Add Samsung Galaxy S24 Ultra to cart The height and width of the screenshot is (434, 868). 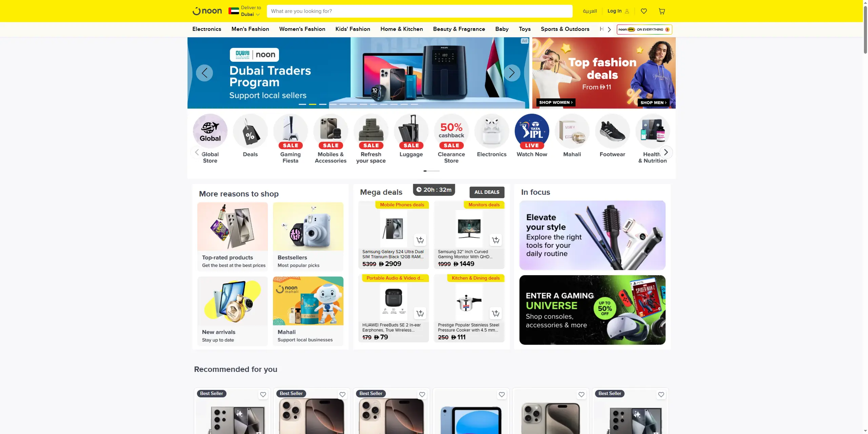(x=420, y=240)
